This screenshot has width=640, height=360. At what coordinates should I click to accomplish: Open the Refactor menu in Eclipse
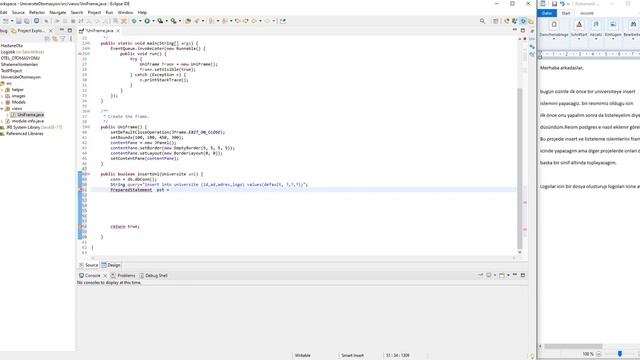coord(37,13)
